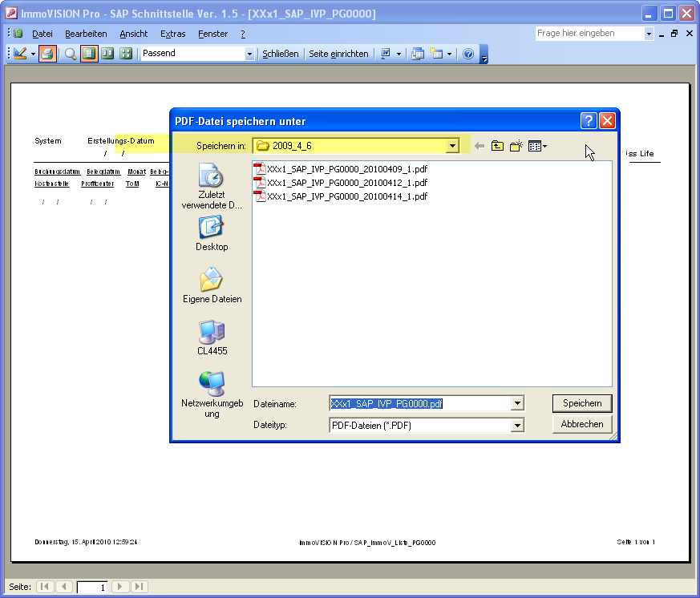Go up one folder level
The width and height of the screenshot is (700, 598).
point(497,146)
